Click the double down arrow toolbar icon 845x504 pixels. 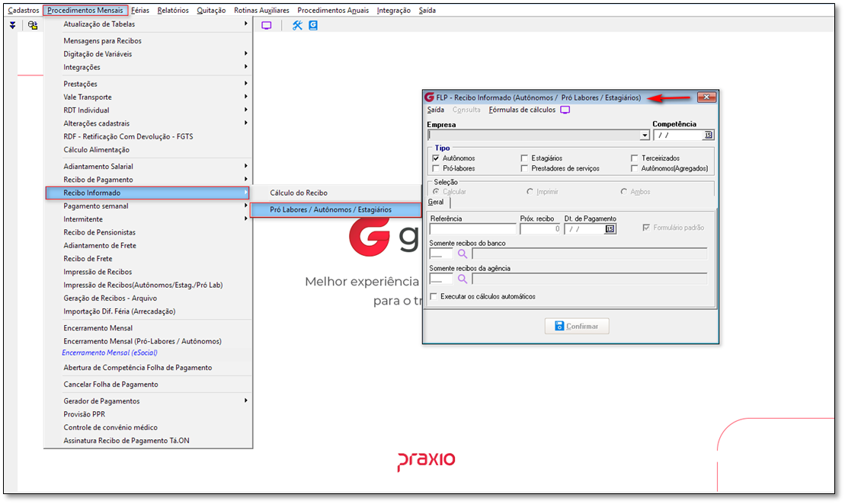point(12,25)
